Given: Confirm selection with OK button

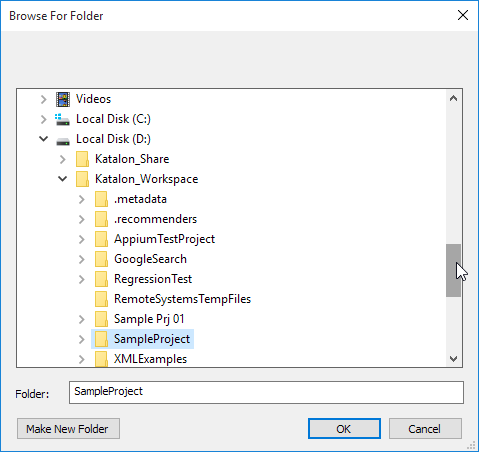Looking at the screenshot, I should click(344, 429).
